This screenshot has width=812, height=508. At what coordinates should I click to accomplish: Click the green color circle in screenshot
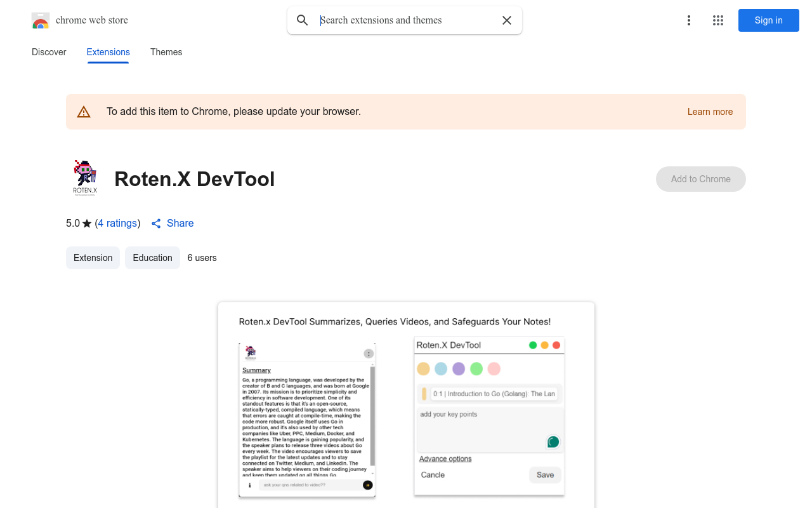point(476,369)
